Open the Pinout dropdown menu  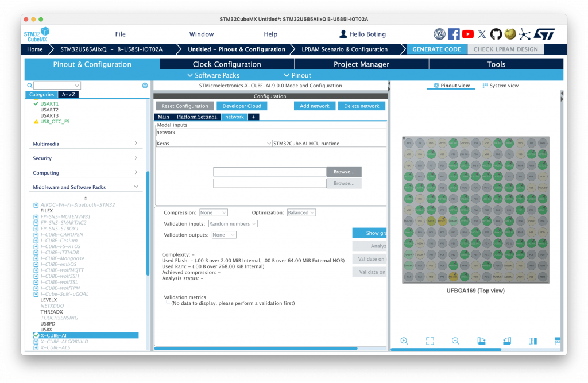pos(297,75)
